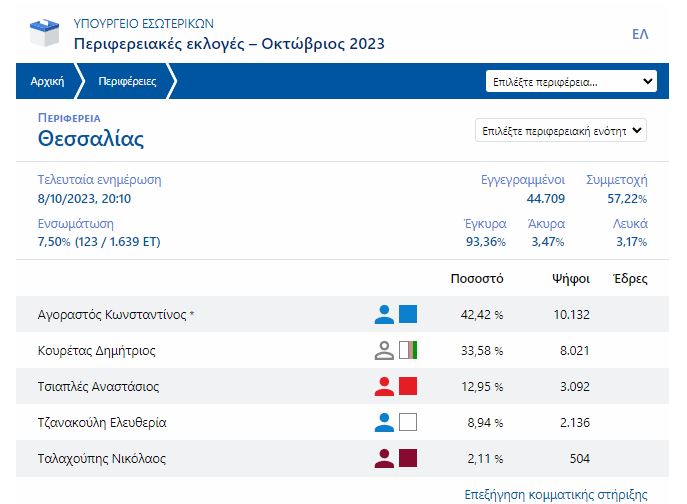687x504 pixels.
Task: Open the 'Επιλέξτε περιφέρεια...' dropdown
Action: click(x=571, y=82)
